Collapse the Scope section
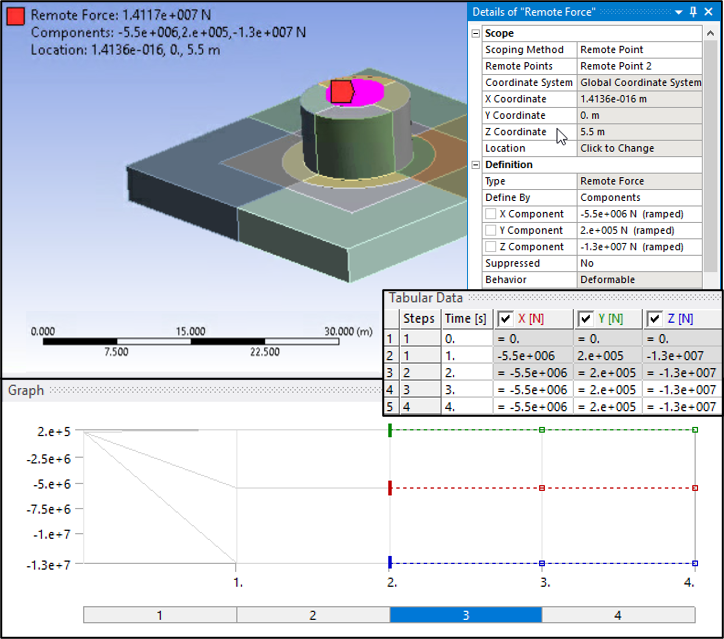Image resolution: width=724 pixels, height=639 pixels. 476,33
